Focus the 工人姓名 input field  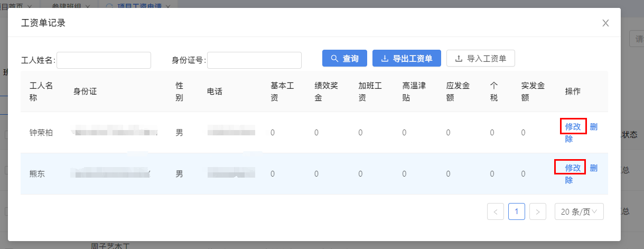[x=104, y=60]
